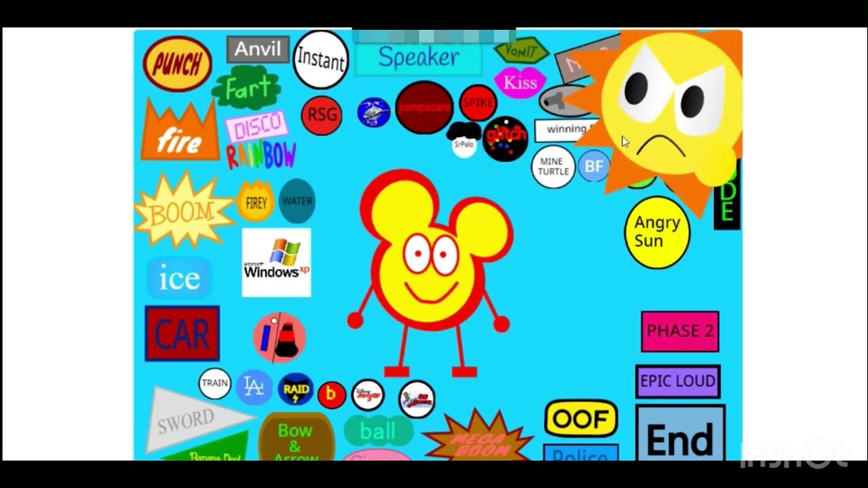Viewport: 868px width, 488px height.
Task: Click the yellow OOF button
Action: coord(581,419)
